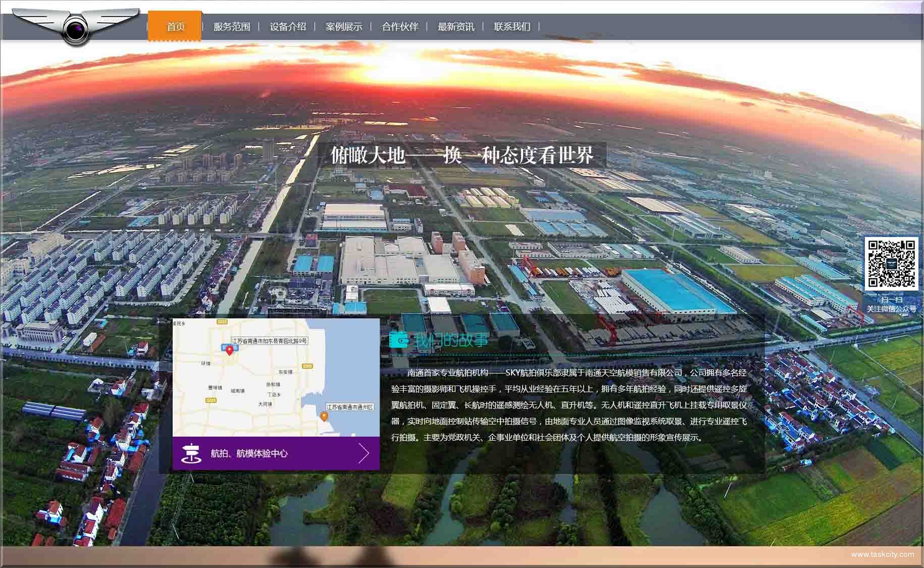Image resolution: width=924 pixels, height=568 pixels.
Task: Click the 江苏省南通市如东县青园北路9号 map label
Action: (269, 341)
